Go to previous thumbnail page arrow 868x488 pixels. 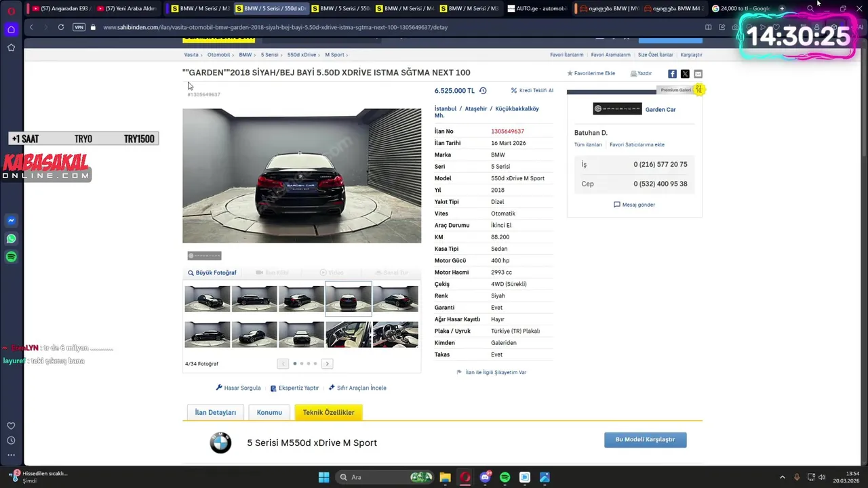tap(283, 364)
